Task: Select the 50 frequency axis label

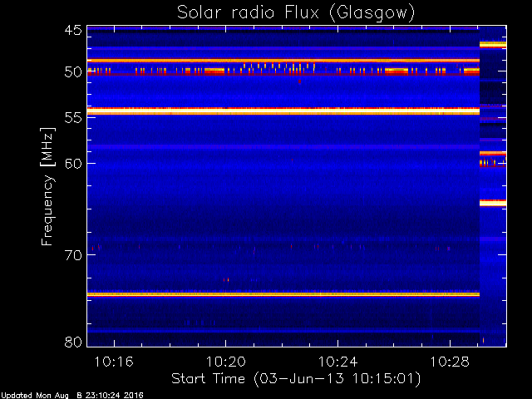Action: coord(73,72)
